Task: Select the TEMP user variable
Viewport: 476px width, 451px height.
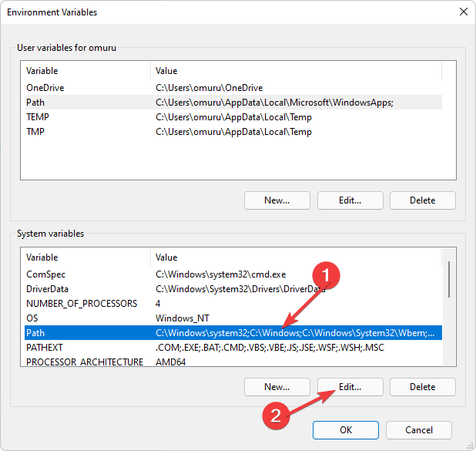Action: pyautogui.click(x=233, y=117)
